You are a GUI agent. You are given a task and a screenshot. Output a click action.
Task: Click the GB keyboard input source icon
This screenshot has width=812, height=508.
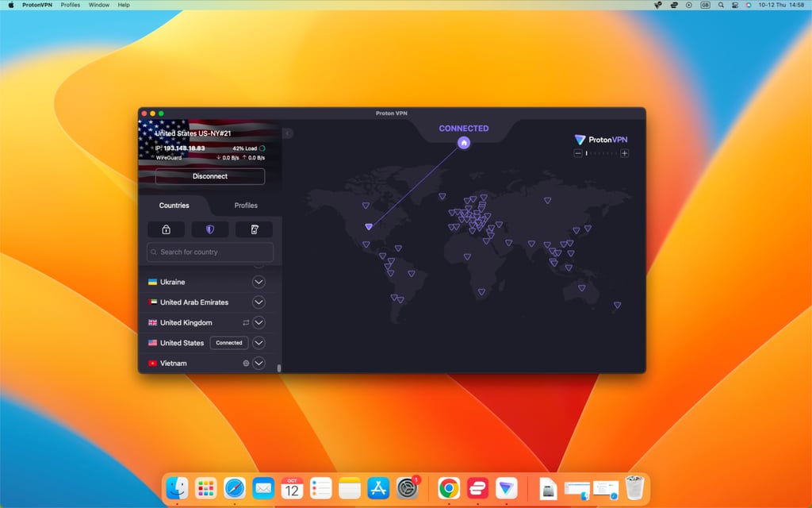coord(705,5)
